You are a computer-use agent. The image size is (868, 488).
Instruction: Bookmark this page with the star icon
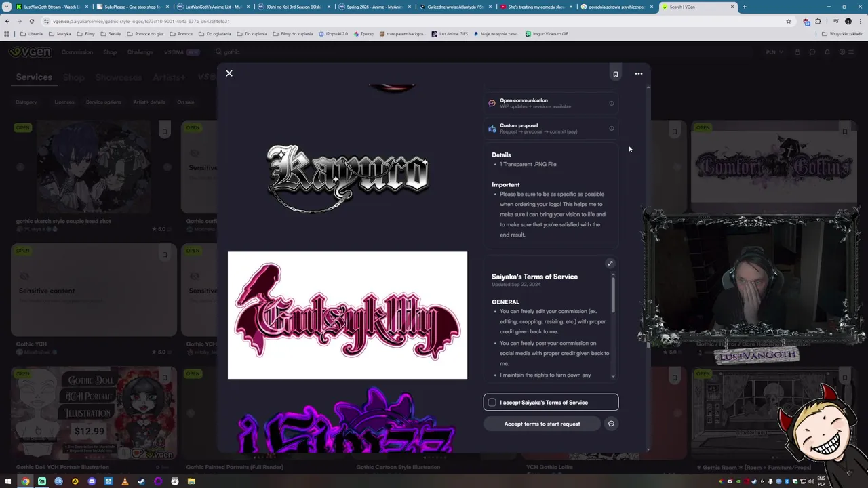point(789,21)
